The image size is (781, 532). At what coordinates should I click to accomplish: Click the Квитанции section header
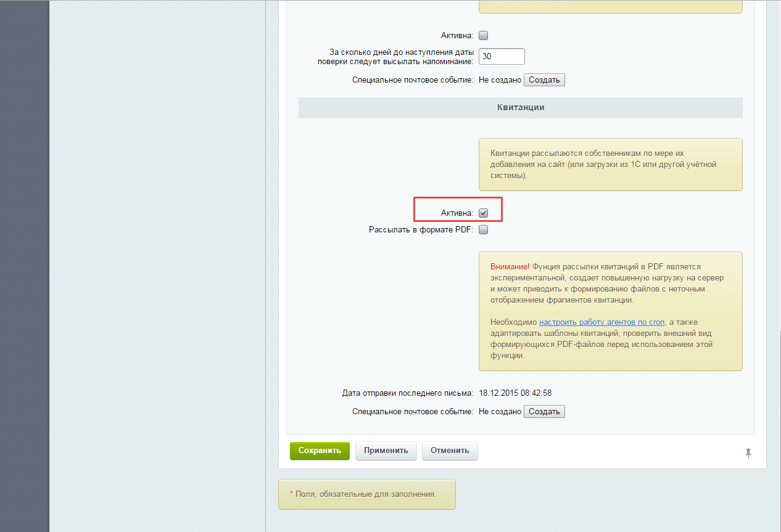coord(520,107)
